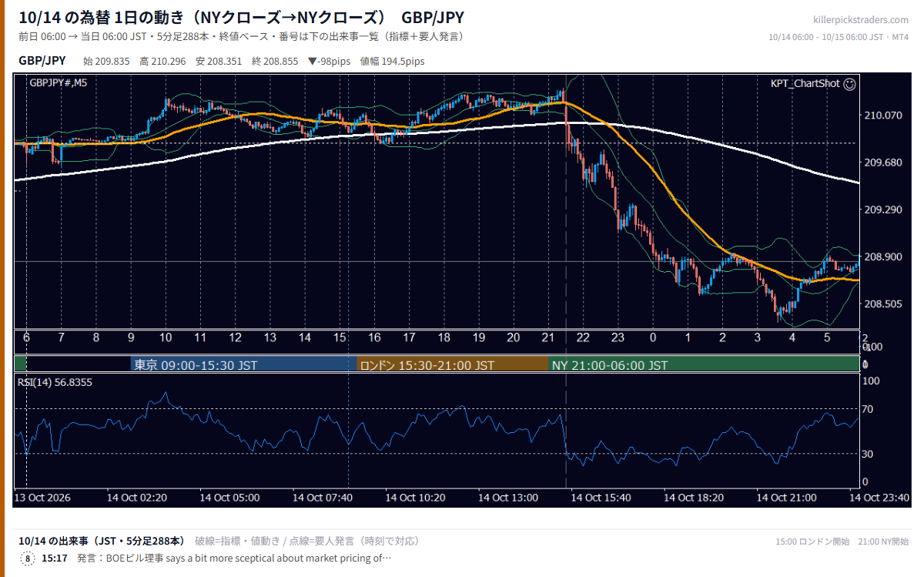Click the hour 23 label on the hour axis
The image size is (924, 577).
tap(618, 337)
